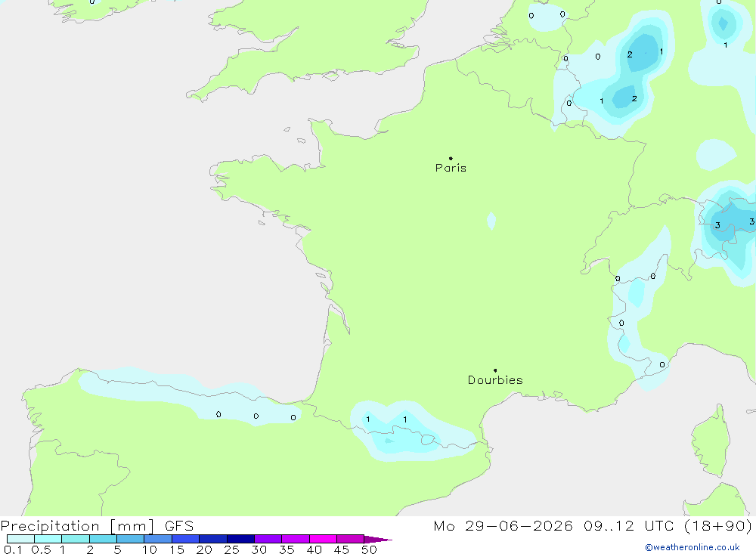
Task: Click the arrow tip above-50 legend swatch
Action: [377, 540]
